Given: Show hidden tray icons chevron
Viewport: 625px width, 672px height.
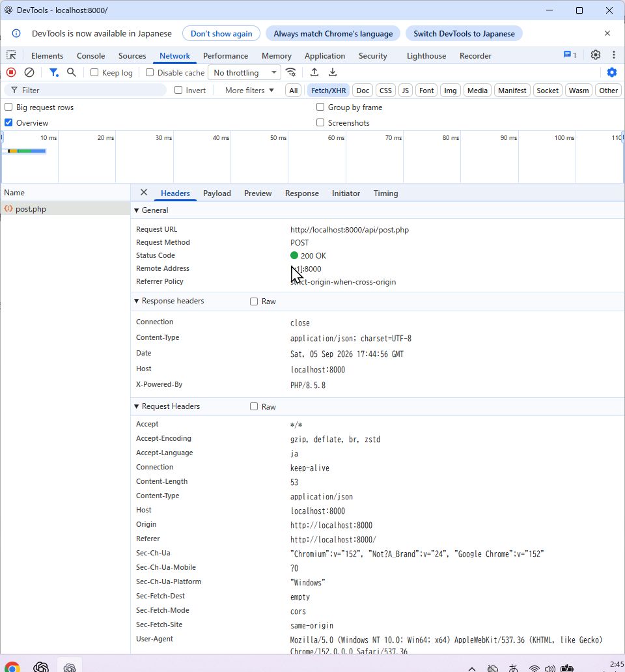Looking at the screenshot, I should pos(472,668).
